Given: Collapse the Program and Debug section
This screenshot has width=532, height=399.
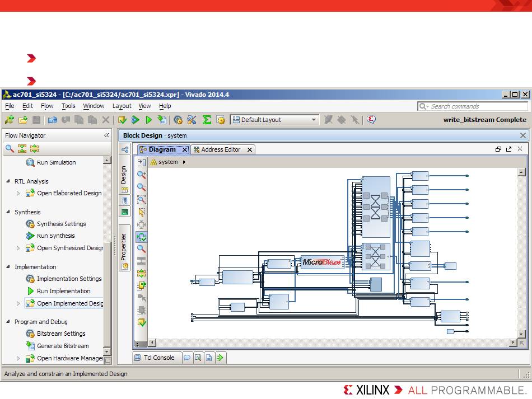Looking at the screenshot, I should [8, 321].
